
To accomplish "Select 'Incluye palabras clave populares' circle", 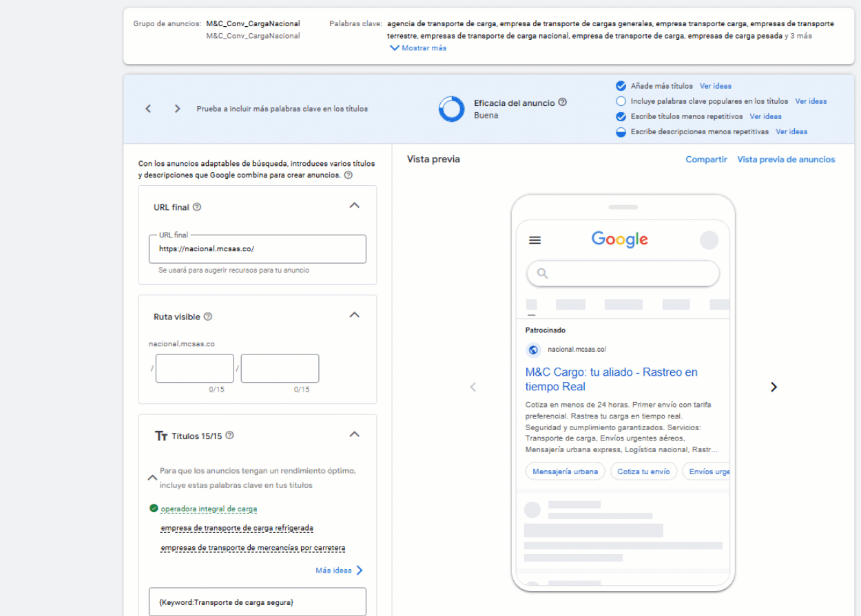I will point(621,101).
